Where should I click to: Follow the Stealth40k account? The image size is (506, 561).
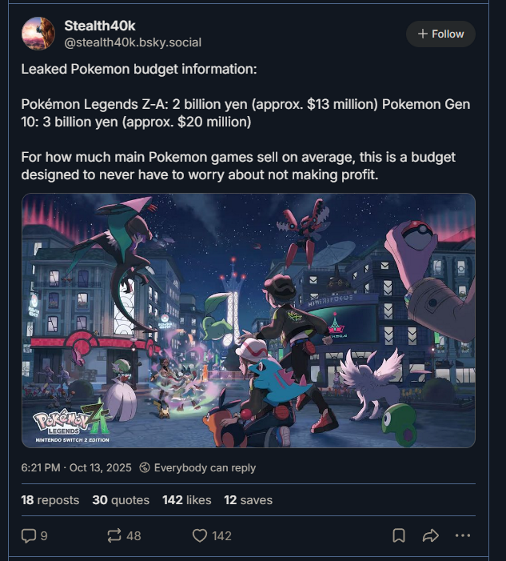click(441, 34)
